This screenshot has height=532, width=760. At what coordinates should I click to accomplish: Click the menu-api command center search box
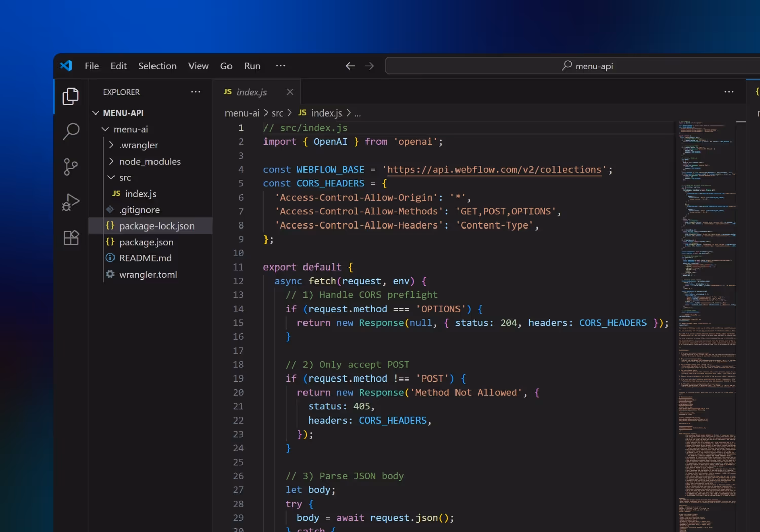tap(572, 66)
